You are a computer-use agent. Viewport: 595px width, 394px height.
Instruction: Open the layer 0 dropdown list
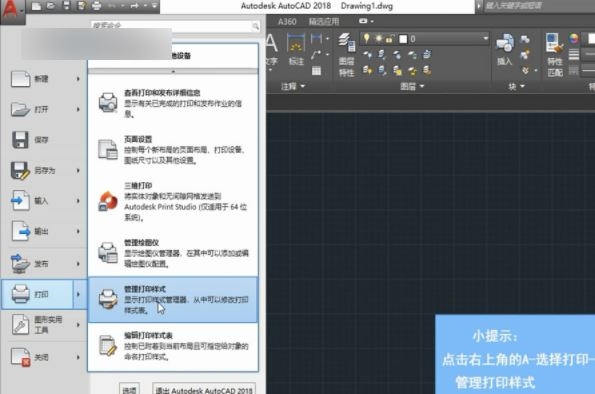coord(486,38)
